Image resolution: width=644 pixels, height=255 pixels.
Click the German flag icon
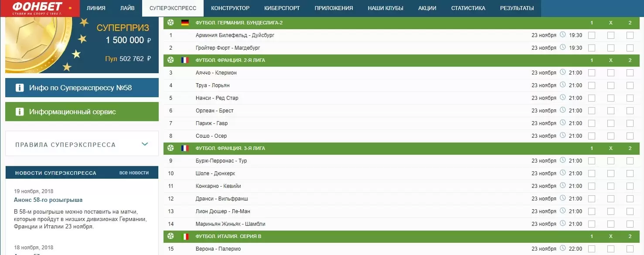pos(185,23)
